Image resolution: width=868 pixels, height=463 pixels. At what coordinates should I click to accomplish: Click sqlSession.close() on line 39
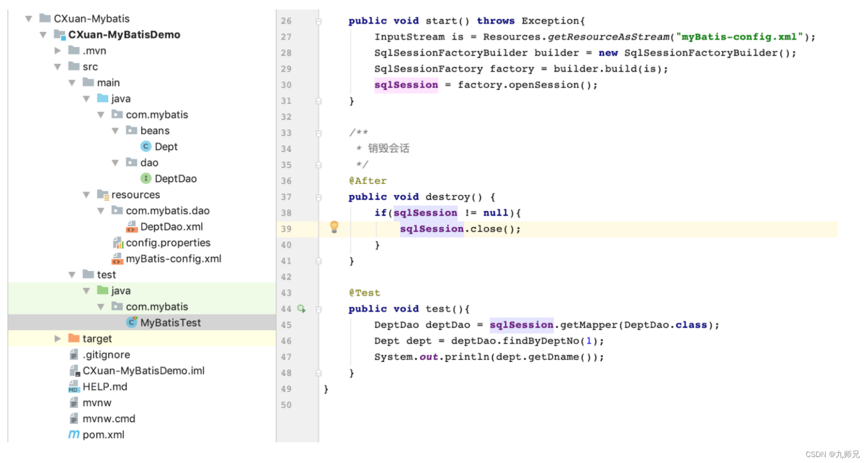pyautogui.click(x=461, y=229)
